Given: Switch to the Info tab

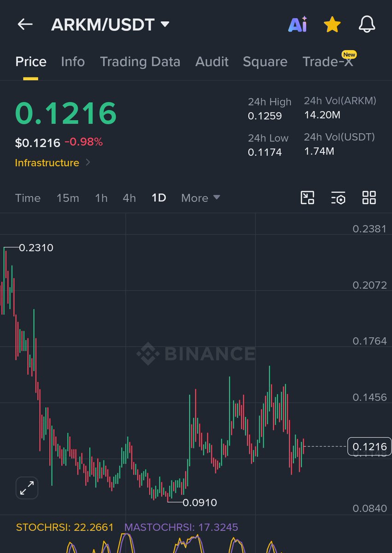Looking at the screenshot, I should [x=73, y=62].
